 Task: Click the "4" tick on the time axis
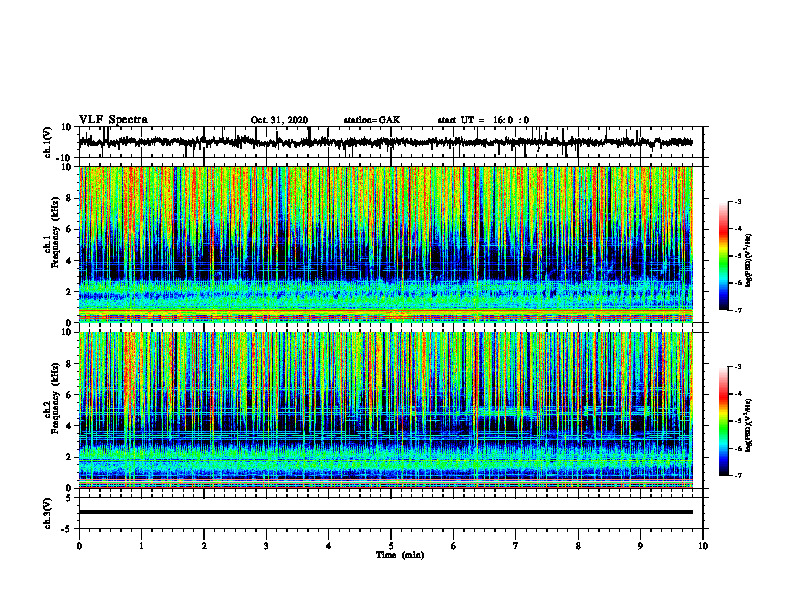(329, 546)
